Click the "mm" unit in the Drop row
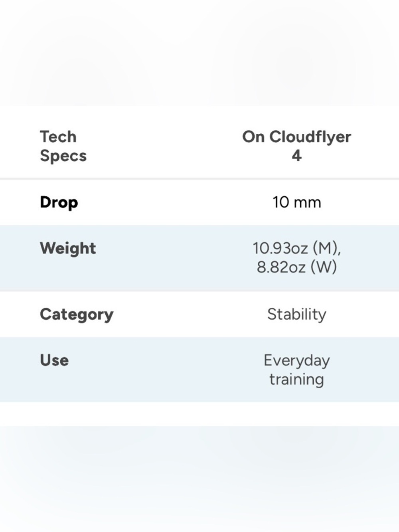 pyautogui.click(x=307, y=202)
